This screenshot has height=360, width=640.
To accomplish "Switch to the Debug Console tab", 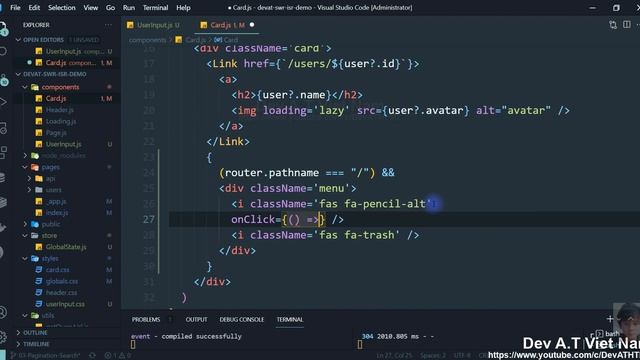I will click(242, 319).
